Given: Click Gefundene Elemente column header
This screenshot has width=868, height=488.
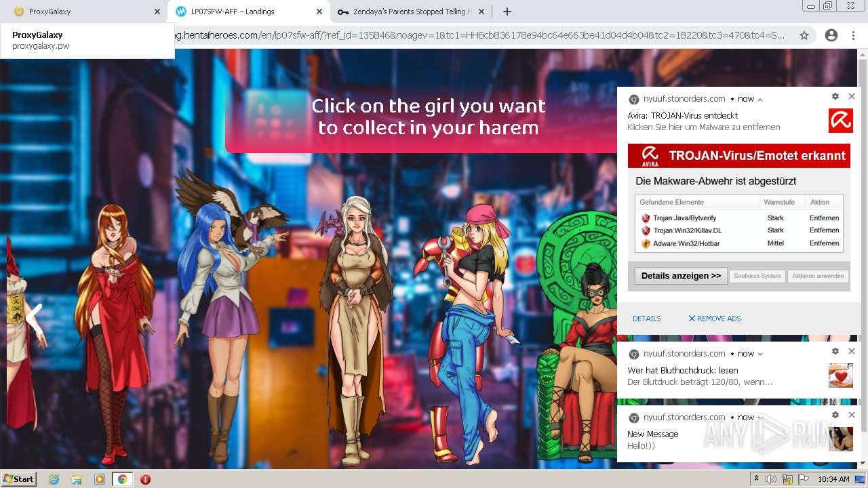Looking at the screenshot, I should 671,202.
